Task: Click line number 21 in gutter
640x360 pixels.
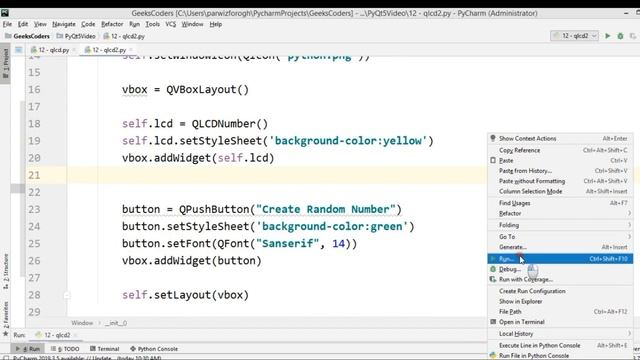Action: 34,175
